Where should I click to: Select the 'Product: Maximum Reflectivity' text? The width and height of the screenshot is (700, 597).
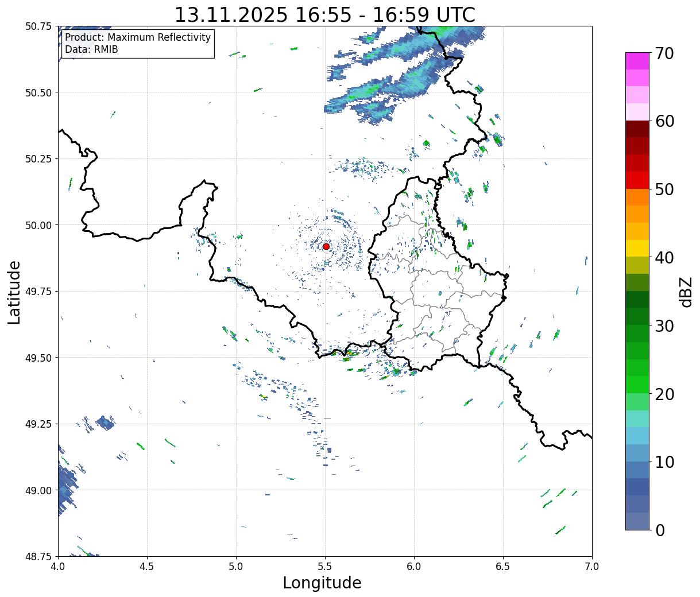(138, 37)
